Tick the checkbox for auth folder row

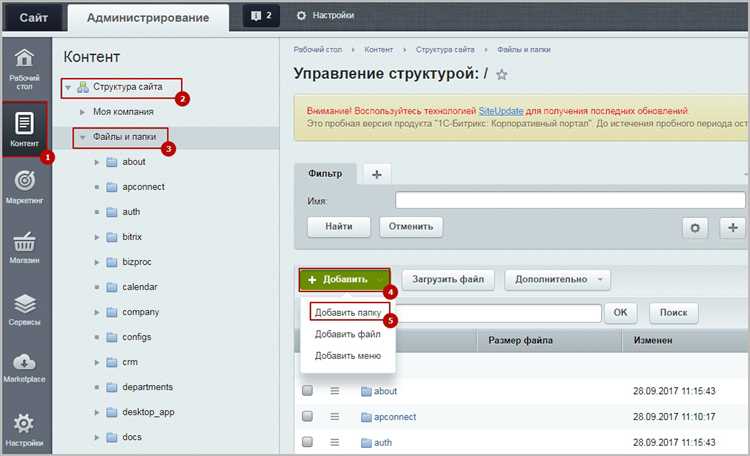(x=308, y=442)
